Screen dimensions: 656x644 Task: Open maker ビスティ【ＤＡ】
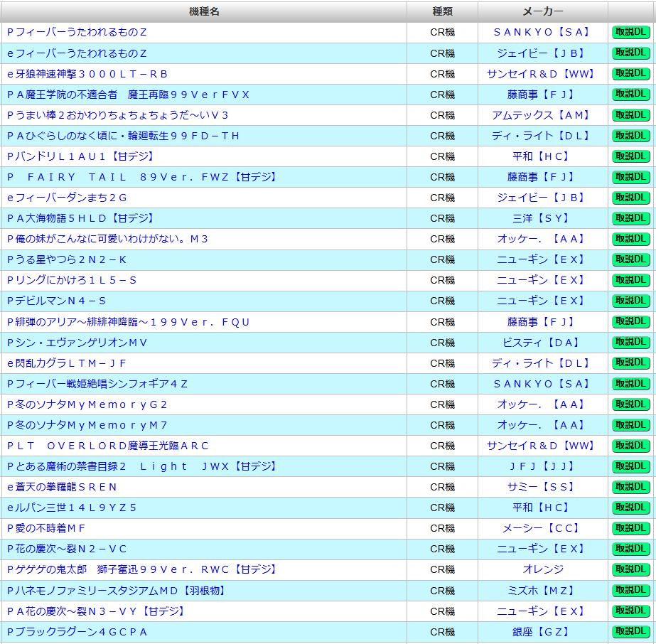[542, 343]
